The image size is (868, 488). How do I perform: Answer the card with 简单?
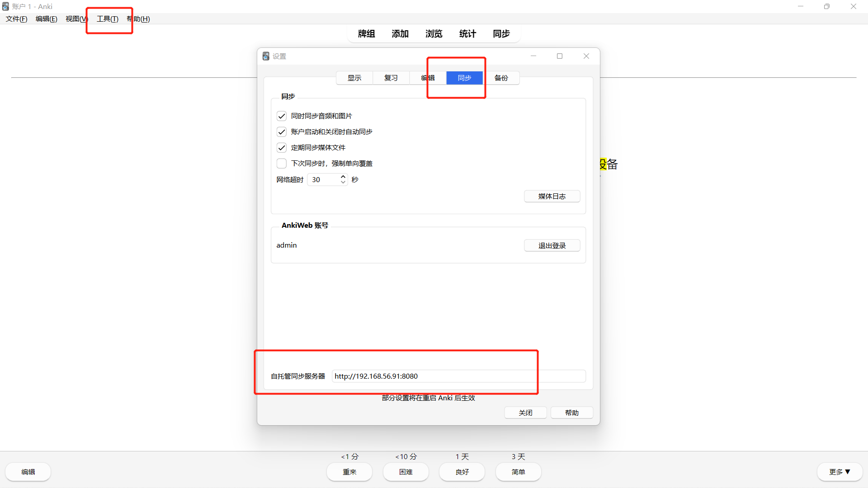(519, 472)
